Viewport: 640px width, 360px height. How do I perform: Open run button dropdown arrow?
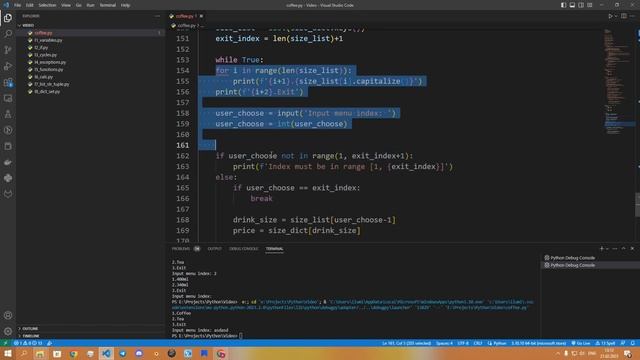pos(616,16)
